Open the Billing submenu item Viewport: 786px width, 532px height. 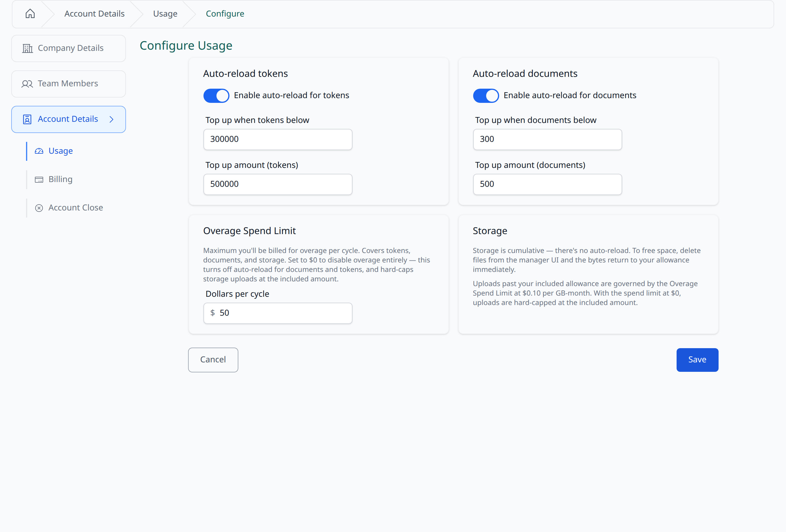click(60, 179)
